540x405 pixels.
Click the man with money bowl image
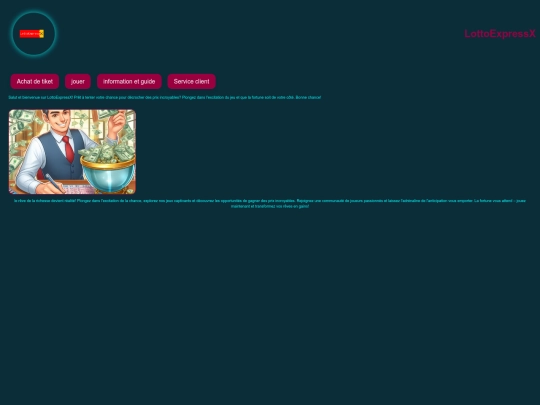(72, 152)
